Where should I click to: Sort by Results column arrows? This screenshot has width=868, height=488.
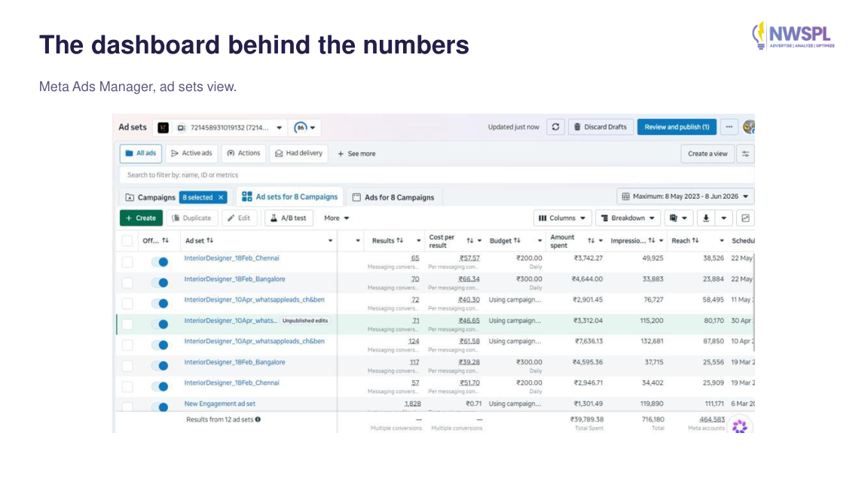click(x=399, y=241)
